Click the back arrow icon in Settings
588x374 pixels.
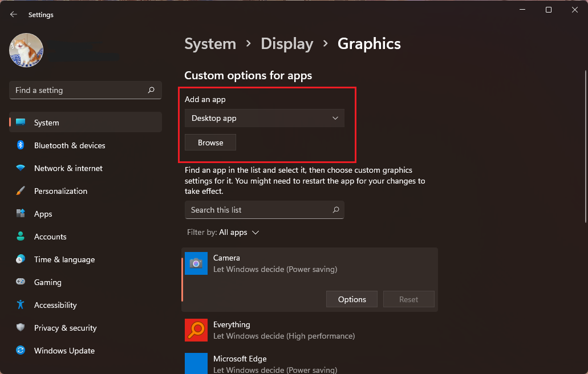point(14,14)
